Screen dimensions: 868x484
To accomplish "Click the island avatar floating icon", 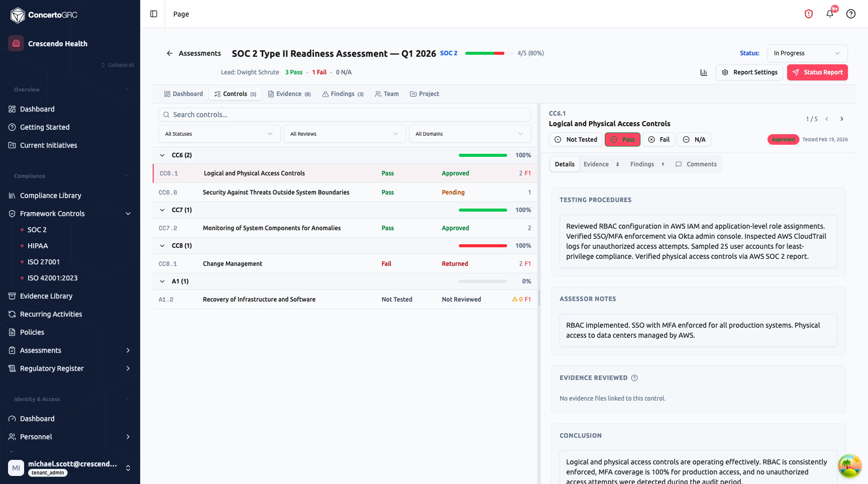I will coord(849,465).
